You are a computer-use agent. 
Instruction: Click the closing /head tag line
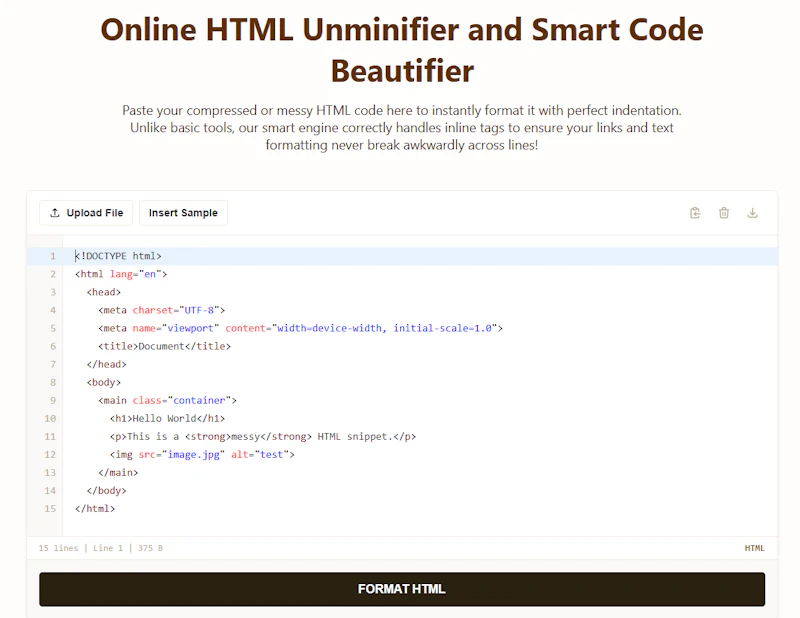point(106,364)
